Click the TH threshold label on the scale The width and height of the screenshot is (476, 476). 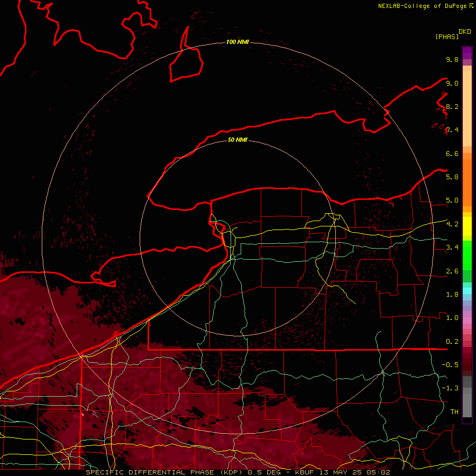coord(454,412)
